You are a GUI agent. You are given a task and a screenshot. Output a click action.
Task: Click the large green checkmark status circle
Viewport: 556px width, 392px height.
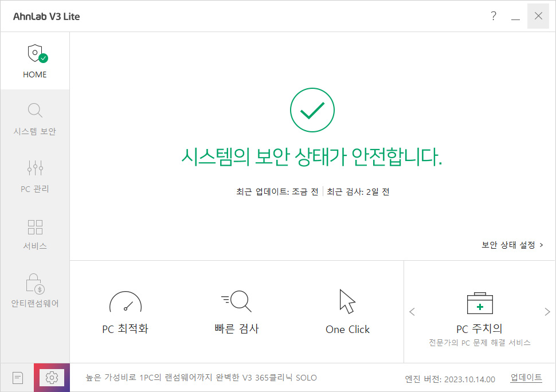click(x=312, y=110)
